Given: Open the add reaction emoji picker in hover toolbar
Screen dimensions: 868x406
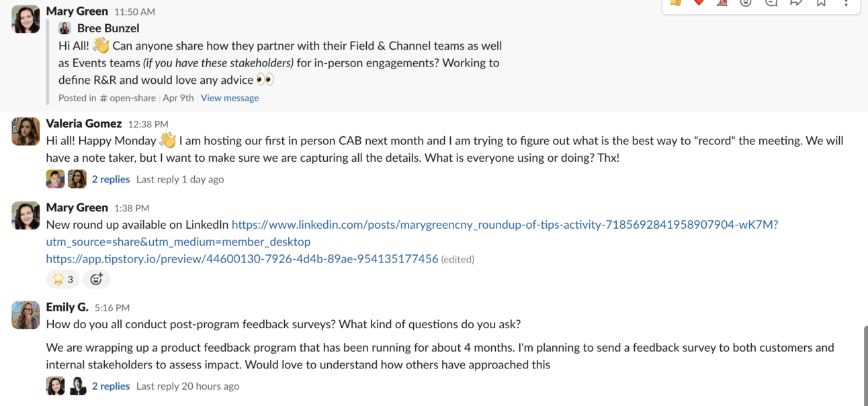Looking at the screenshot, I should coord(746,3).
